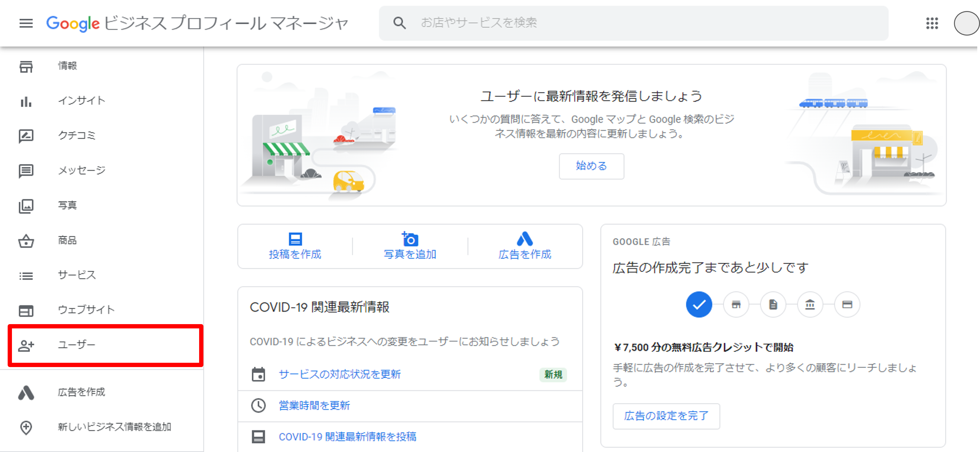Click the 広告の設定を完了 button
The width and height of the screenshot is (980, 452).
[x=666, y=416]
